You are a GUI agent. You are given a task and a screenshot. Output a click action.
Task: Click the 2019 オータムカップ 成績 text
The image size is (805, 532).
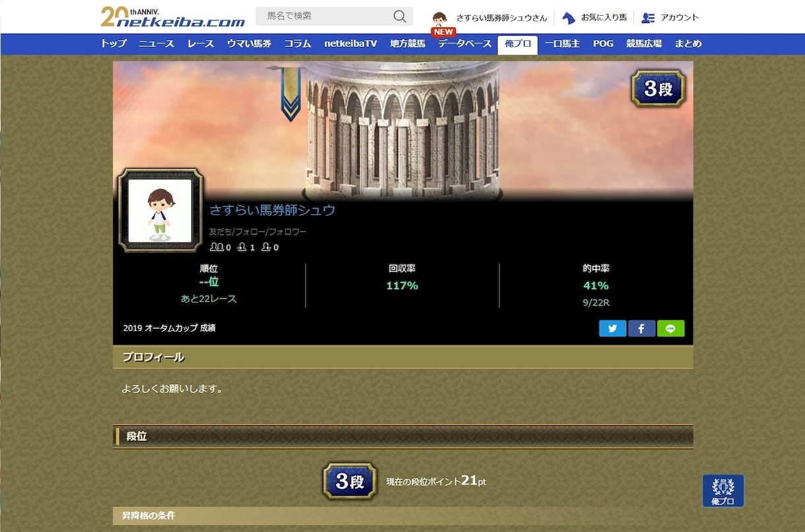170,328
